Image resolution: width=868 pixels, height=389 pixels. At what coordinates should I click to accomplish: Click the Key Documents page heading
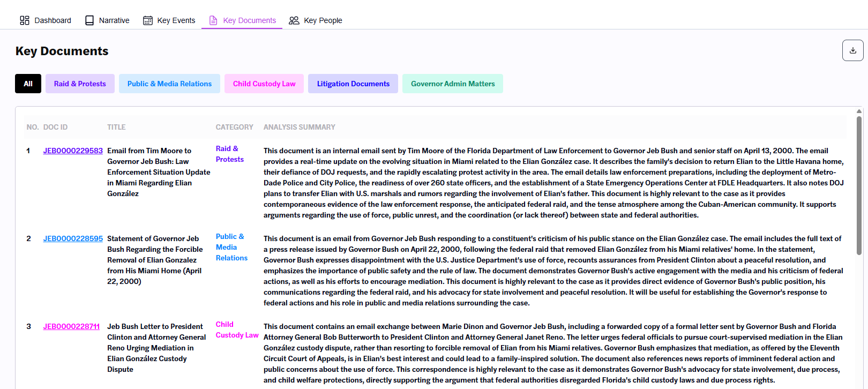[62, 51]
